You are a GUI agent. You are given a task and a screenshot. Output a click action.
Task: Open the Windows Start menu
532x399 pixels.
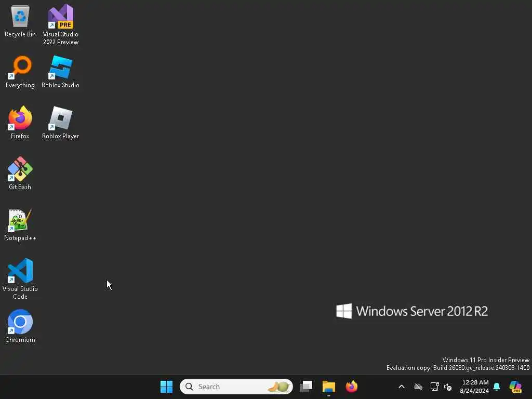coord(166,387)
